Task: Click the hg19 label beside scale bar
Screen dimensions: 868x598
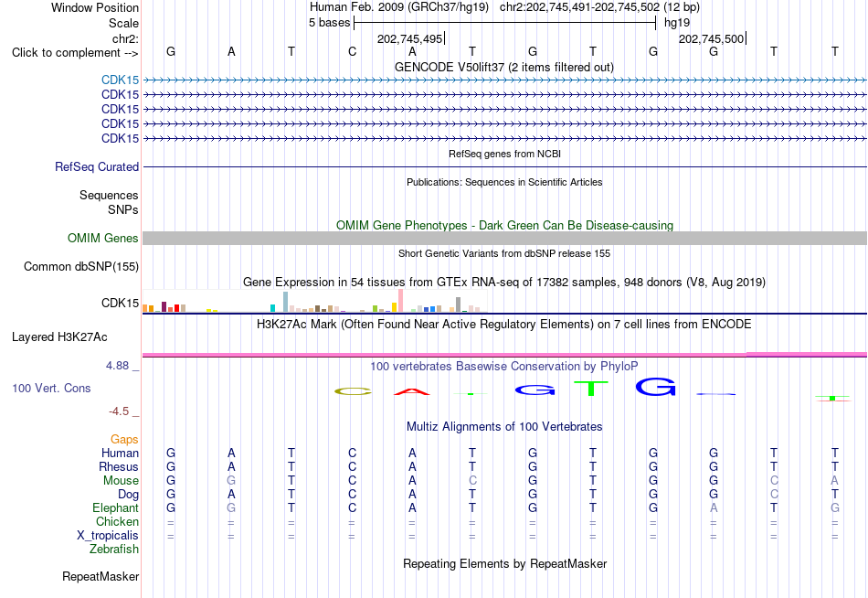Action: [x=677, y=23]
